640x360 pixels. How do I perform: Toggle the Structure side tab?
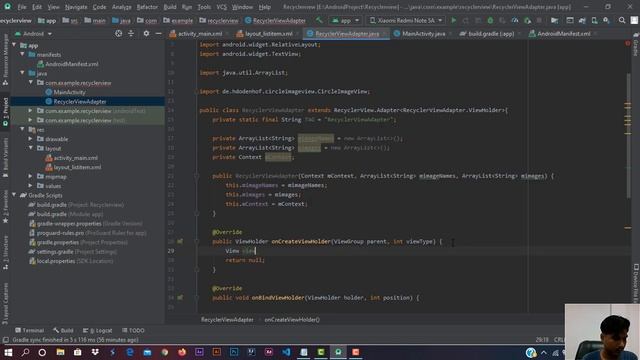[x=5, y=252]
